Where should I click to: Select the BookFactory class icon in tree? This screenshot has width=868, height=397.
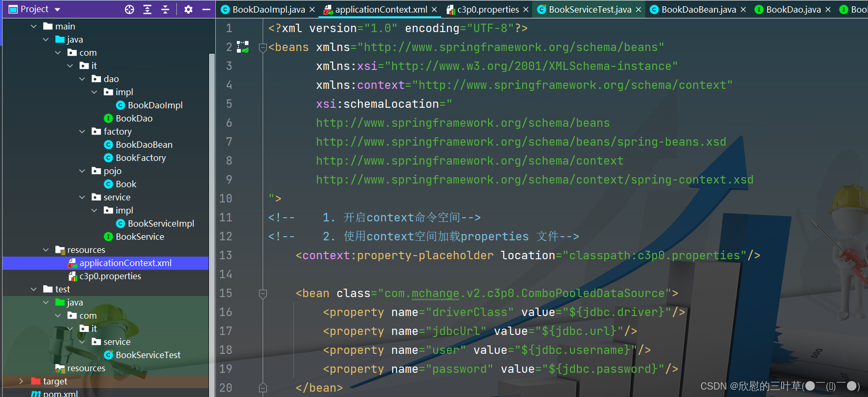pos(108,158)
